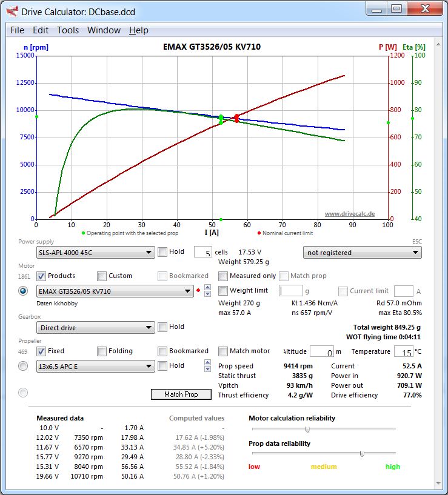Open the Window menu
The image size is (448, 495).
coord(104,30)
